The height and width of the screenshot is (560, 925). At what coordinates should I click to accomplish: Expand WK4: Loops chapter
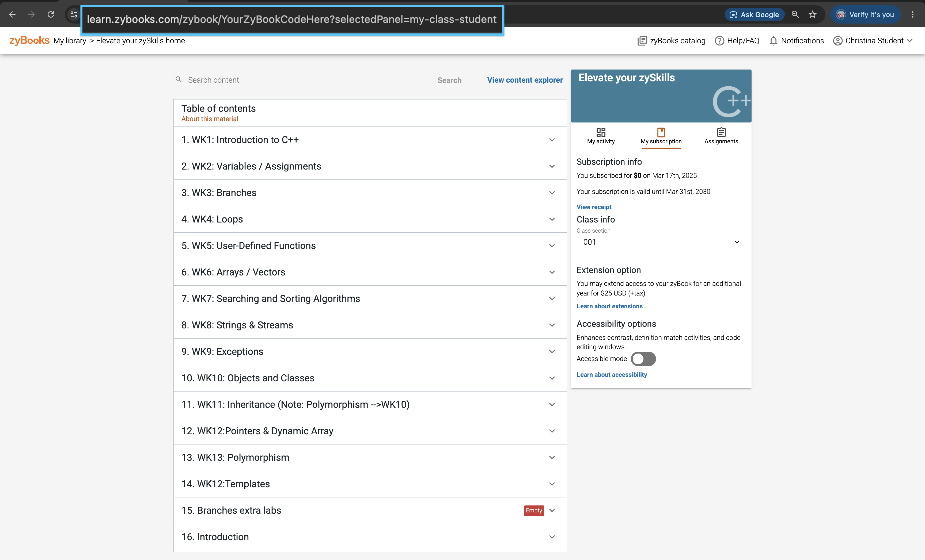tap(370, 219)
